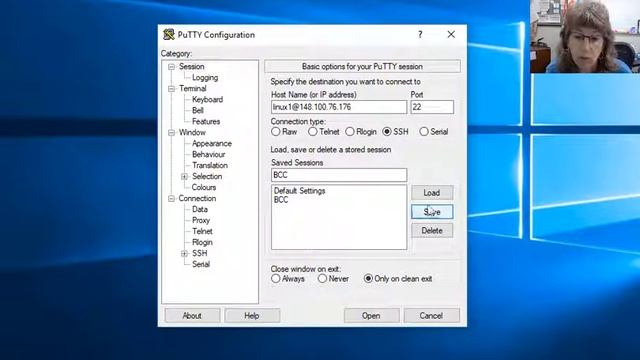Open the Logging category
This screenshot has width=640, height=360.
point(205,78)
